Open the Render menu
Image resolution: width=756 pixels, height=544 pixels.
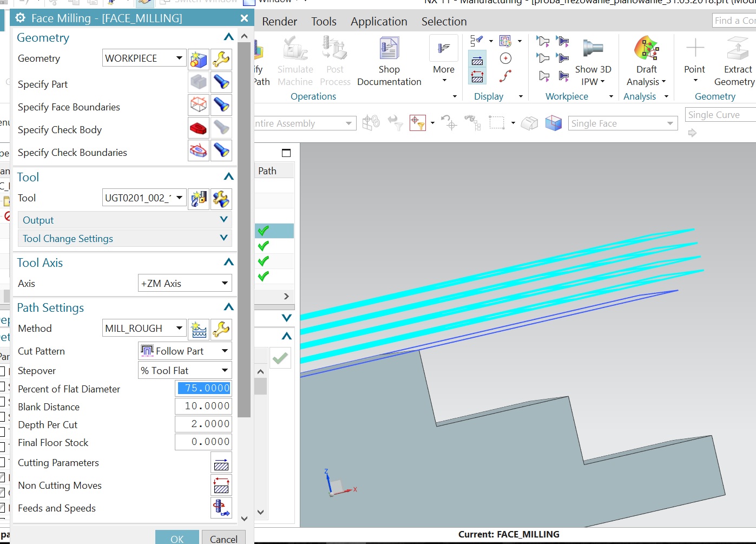279,22
